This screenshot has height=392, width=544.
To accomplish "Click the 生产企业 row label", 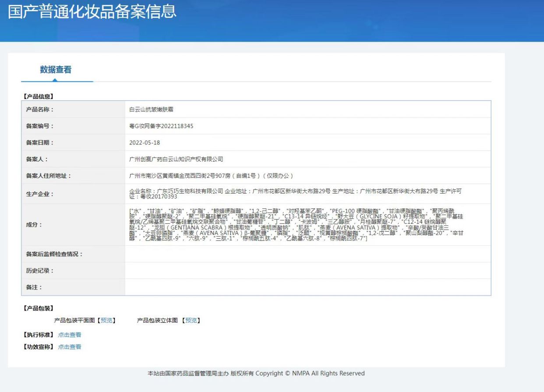I will (x=40, y=194).
